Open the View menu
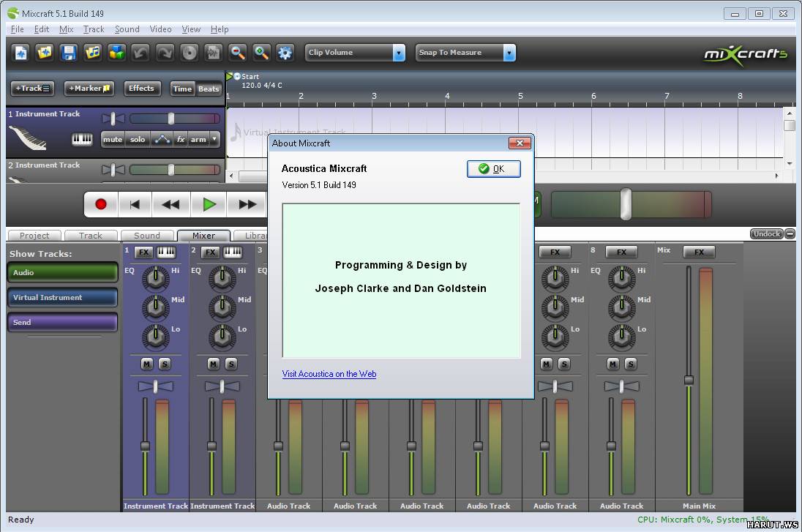The width and height of the screenshot is (802, 532). (191, 29)
